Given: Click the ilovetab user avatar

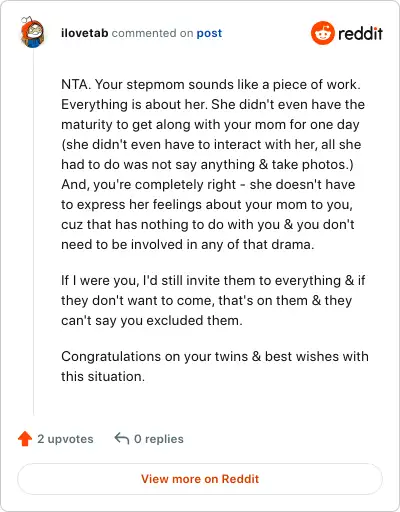Looking at the screenshot, I should tap(32, 32).
